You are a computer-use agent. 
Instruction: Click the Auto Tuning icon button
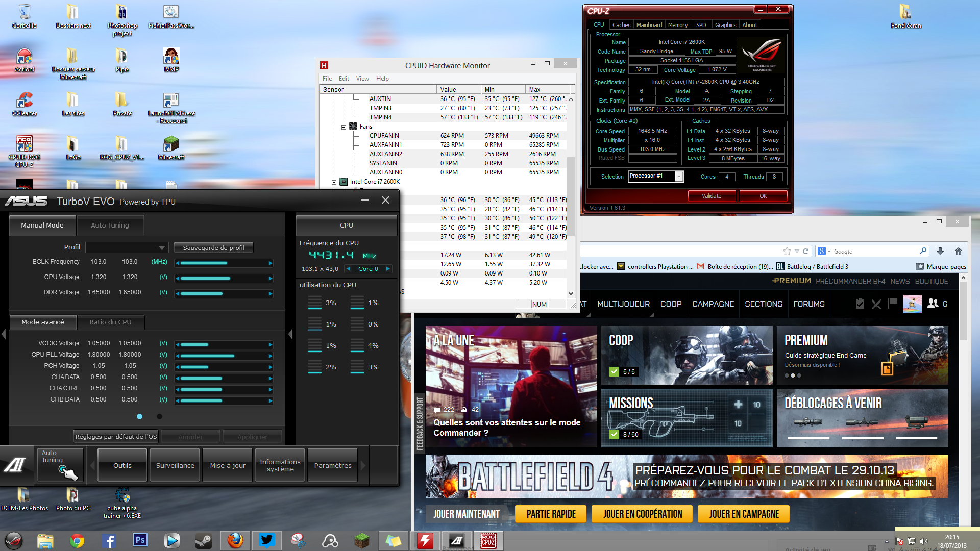pyautogui.click(x=60, y=465)
